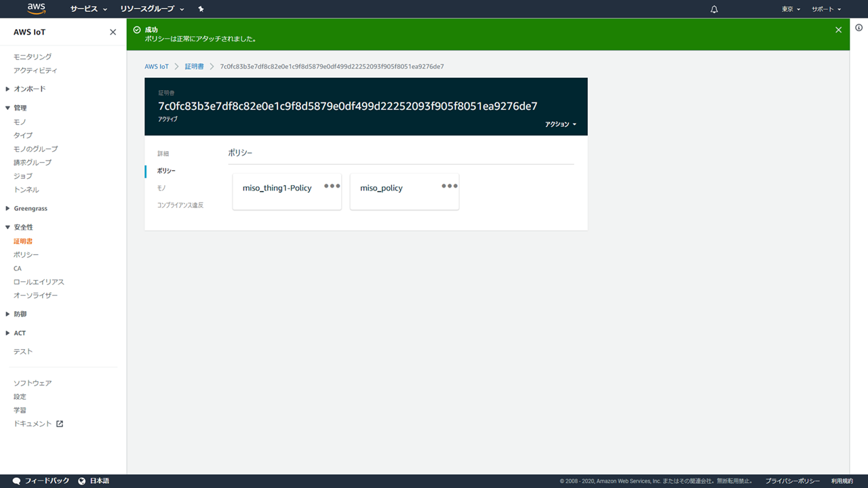Click the 証明書 breadcrumb link

194,66
